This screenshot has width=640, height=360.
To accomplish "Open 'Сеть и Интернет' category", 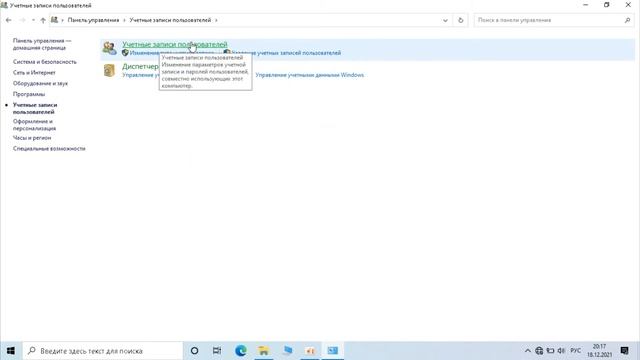I will 34,73.
